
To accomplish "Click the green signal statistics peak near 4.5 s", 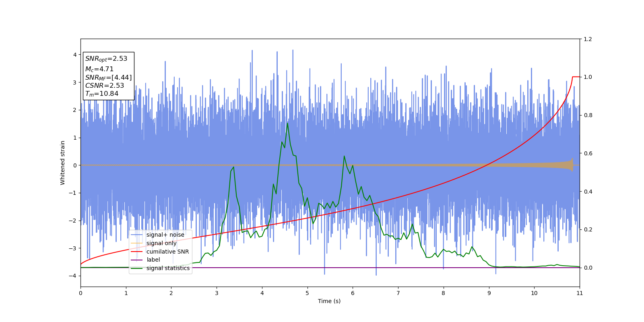I will click(287, 124).
